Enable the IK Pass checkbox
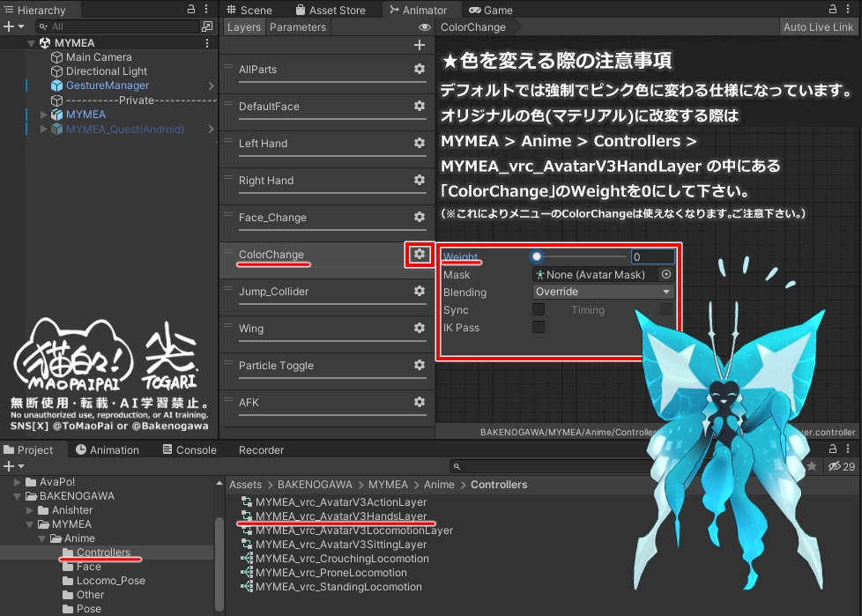Screen dimensions: 862x616 click(x=539, y=327)
